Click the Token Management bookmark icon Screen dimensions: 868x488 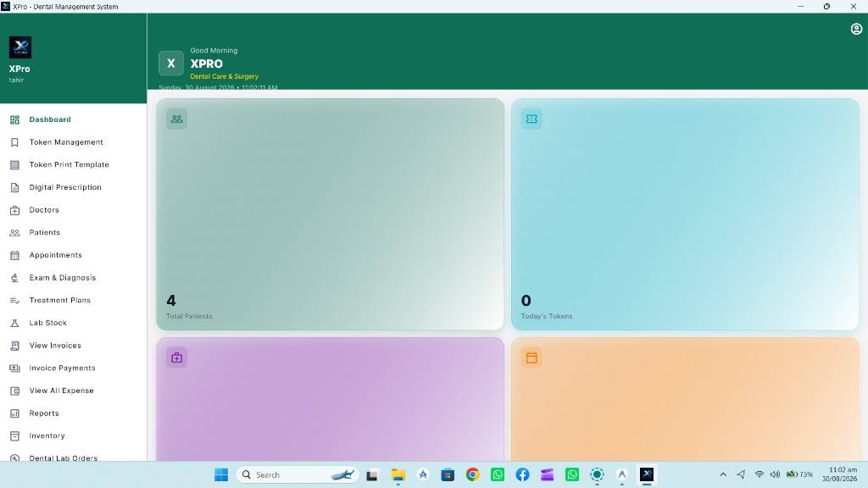pos(15,142)
